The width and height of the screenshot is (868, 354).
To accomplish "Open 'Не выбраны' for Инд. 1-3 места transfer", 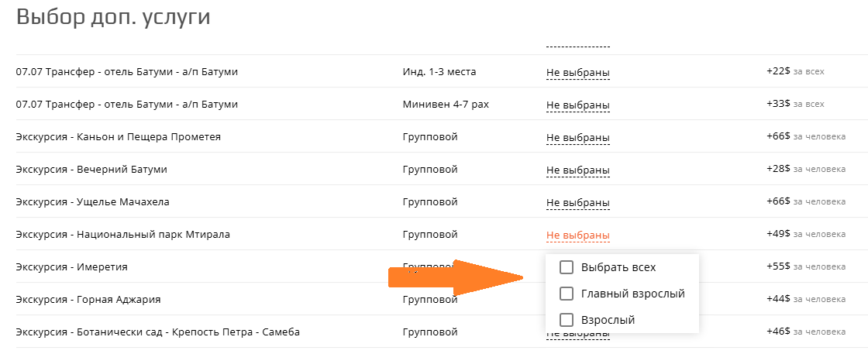I will coord(578,73).
